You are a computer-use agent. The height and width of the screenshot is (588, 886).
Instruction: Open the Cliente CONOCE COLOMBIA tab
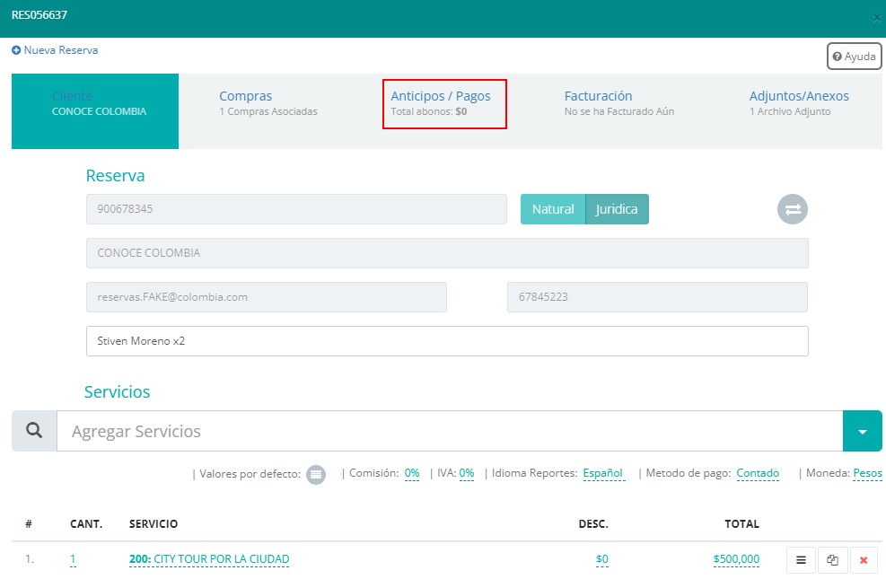click(x=95, y=111)
